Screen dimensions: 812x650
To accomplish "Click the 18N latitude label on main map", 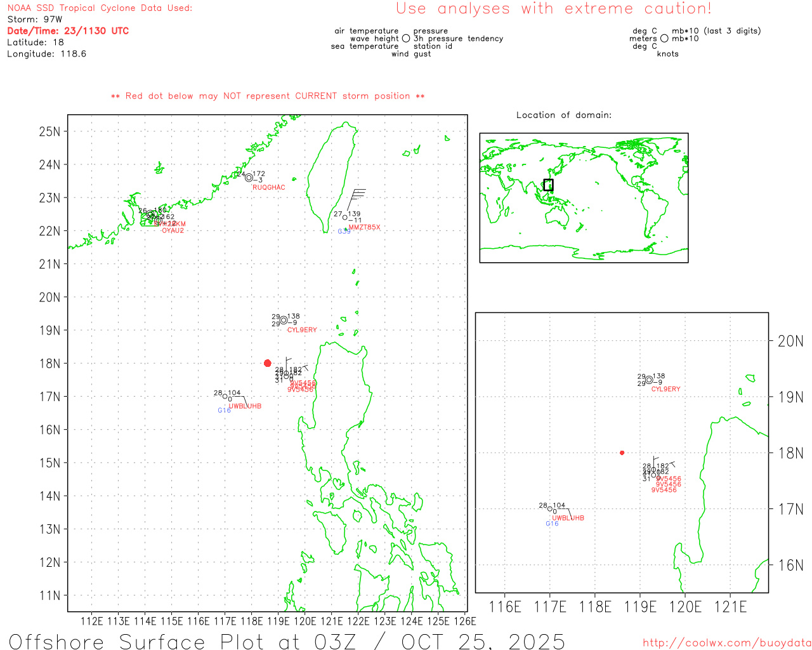I will pyautogui.click(x=49, y=364).
